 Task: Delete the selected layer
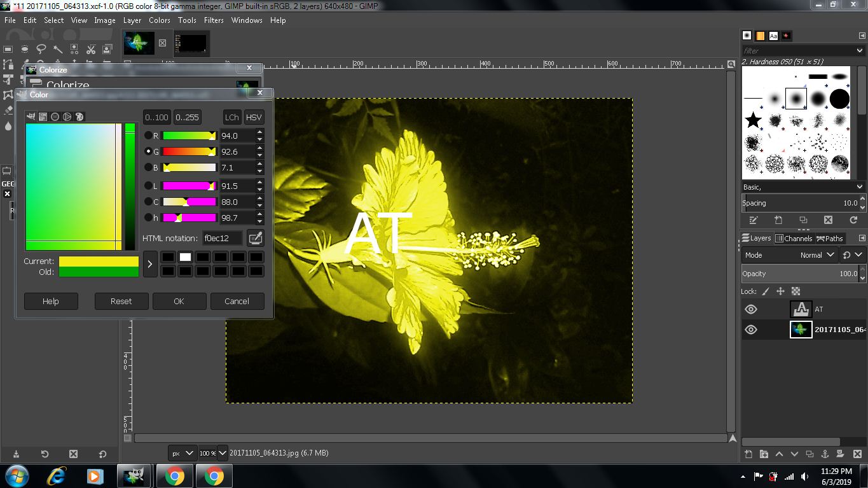pos(857,454)
